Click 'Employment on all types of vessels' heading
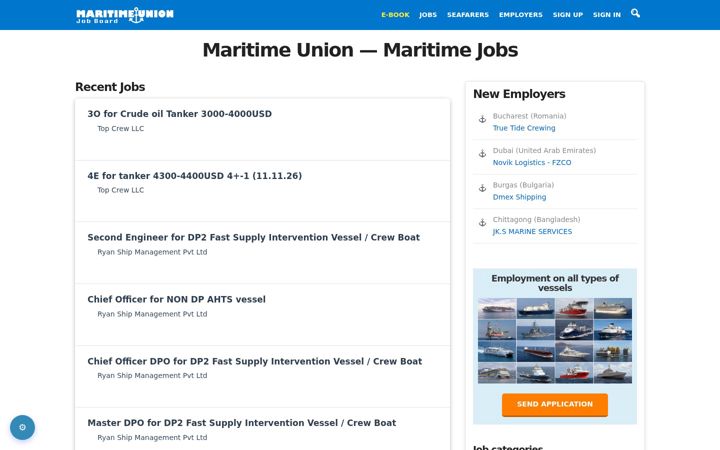This screenshot has height=450, width=720. tap(555, 283)
